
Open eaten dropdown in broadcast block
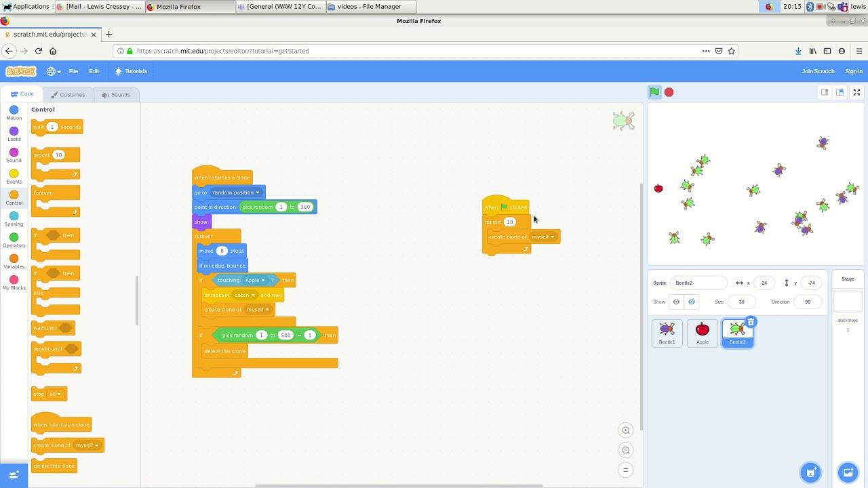pyautogui.click(x=244, y=295)
